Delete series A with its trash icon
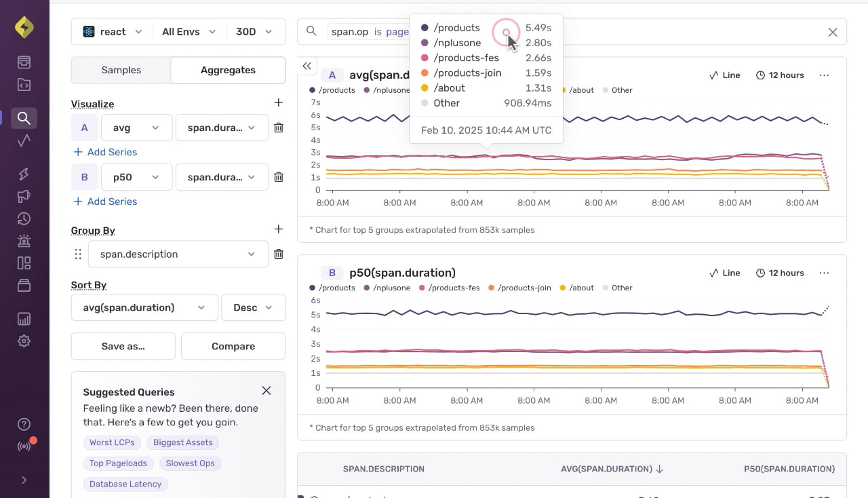868x498 pixels. click(x=278, y=128)
